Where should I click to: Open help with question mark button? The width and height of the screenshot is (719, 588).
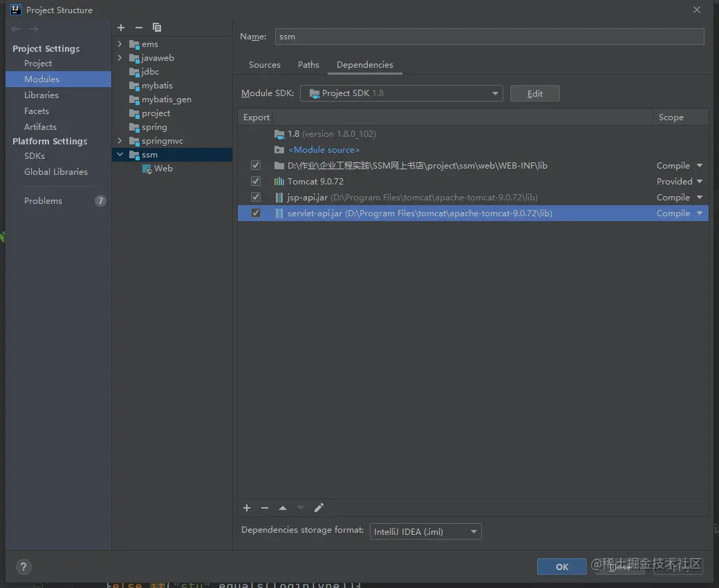tap(24, 567)
